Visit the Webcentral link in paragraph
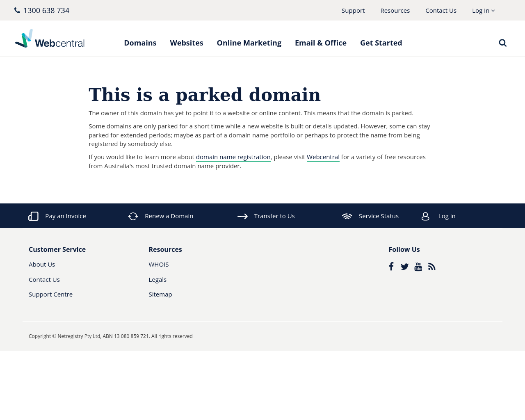This screenshot has width=525, height=420. tap(323, 157)
